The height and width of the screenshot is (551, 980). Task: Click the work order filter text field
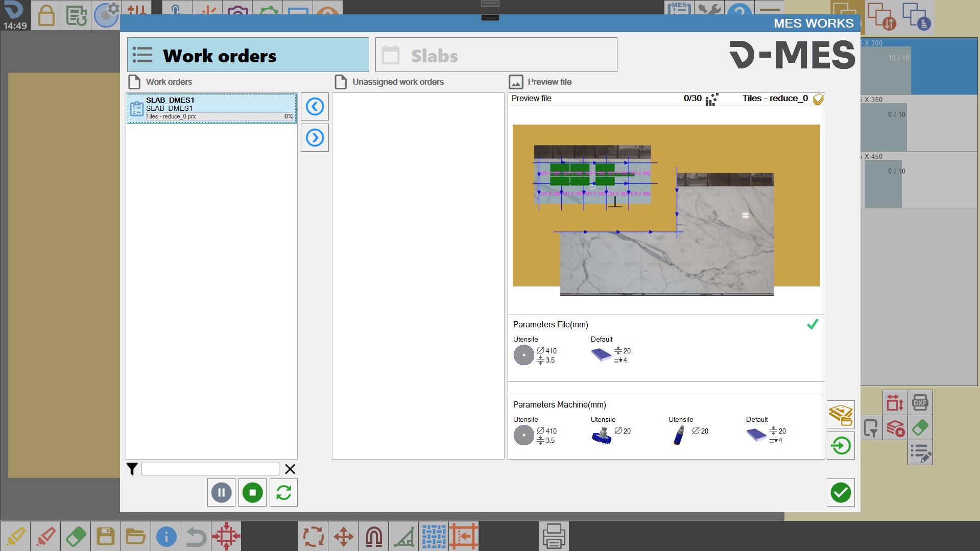[210, 469]
